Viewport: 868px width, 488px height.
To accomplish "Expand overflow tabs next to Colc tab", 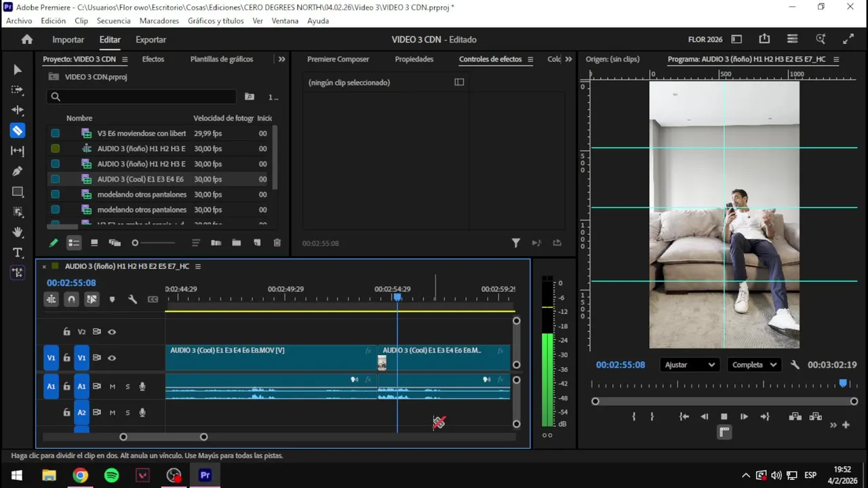I will [x=568, y=59].
